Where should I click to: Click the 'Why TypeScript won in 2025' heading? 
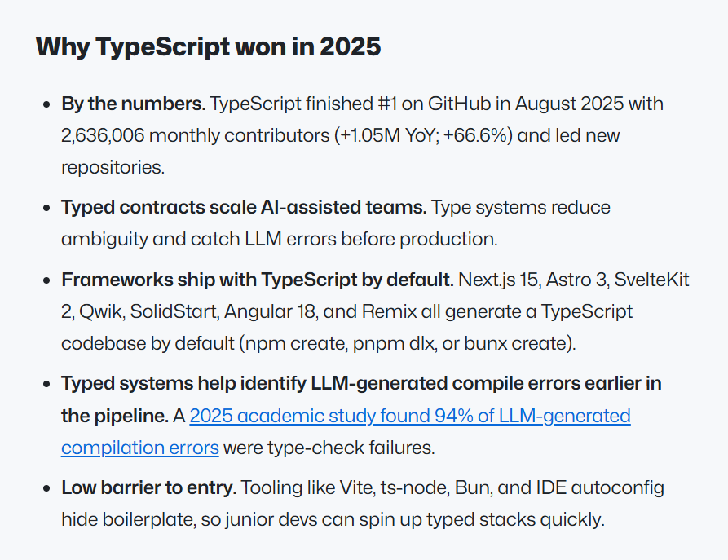[x=208, y=47]
